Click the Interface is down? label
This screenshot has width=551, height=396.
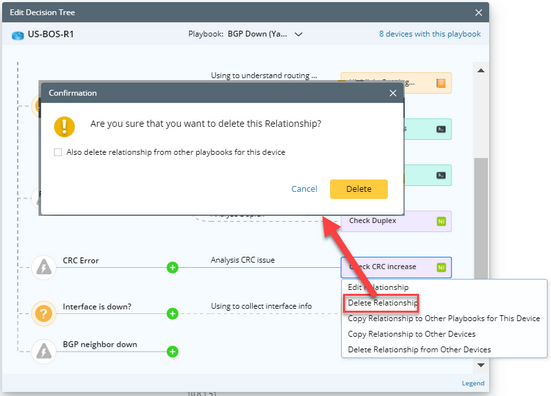tap(97, 306)
